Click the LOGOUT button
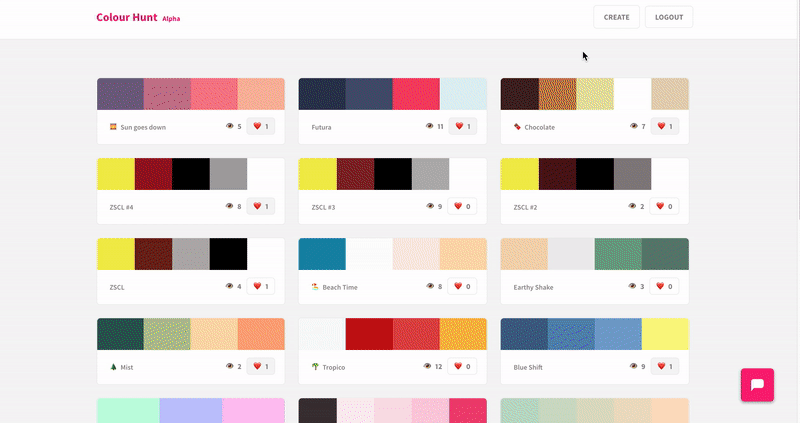 click(x=669, y=17)
